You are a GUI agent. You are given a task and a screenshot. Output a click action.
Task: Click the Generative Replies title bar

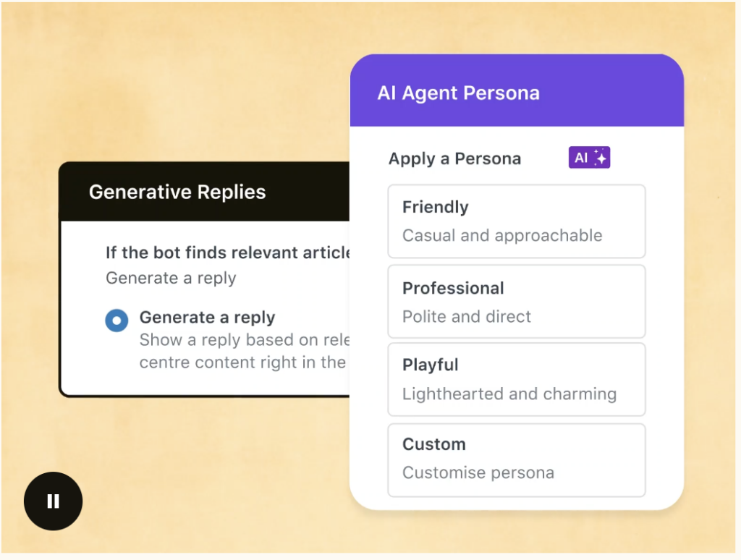click(204, 192)
